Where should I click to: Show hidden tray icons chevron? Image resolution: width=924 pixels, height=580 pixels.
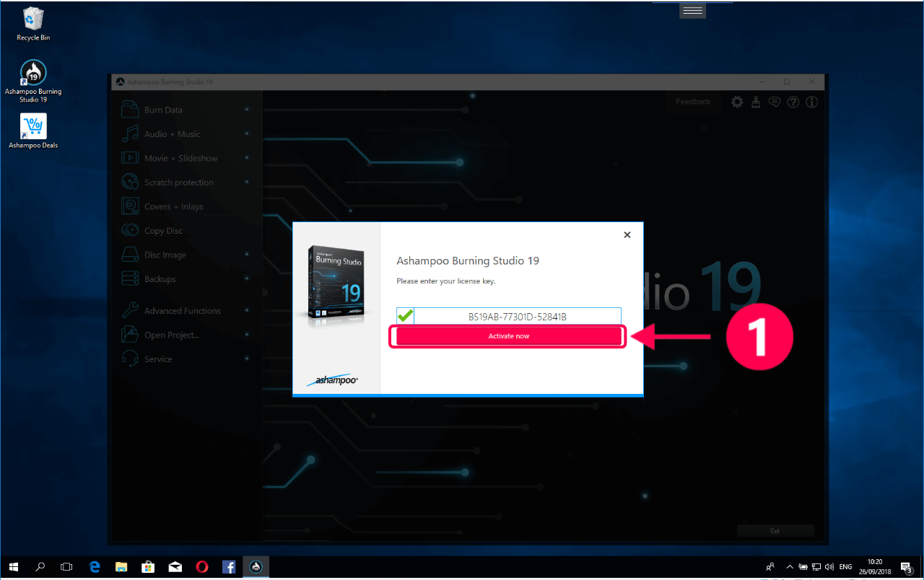point(790,568)
